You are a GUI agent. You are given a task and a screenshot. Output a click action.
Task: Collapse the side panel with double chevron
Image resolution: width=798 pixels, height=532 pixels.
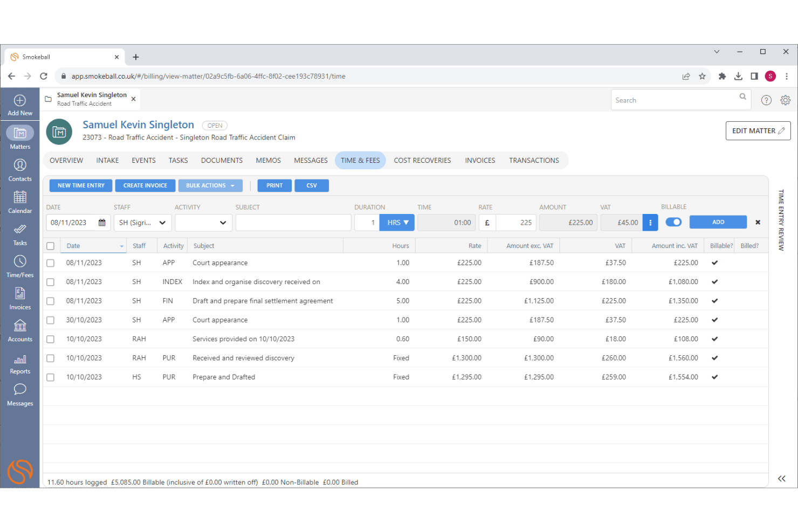click(782, 479)
